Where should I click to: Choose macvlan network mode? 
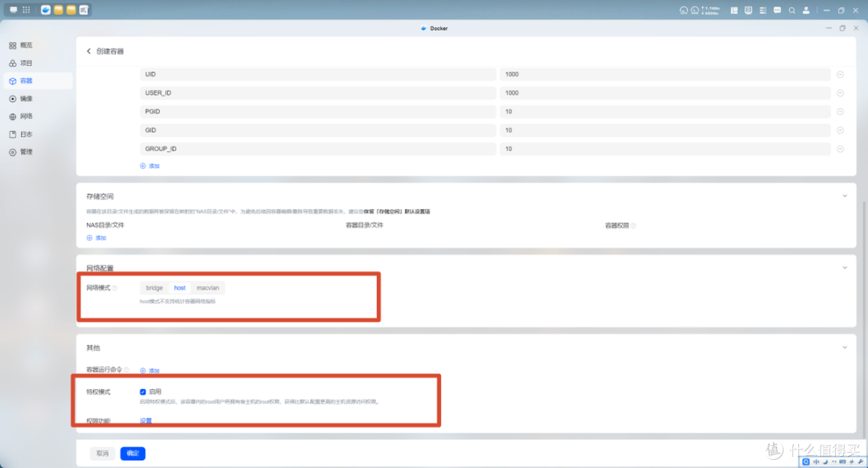pos(207,288)
